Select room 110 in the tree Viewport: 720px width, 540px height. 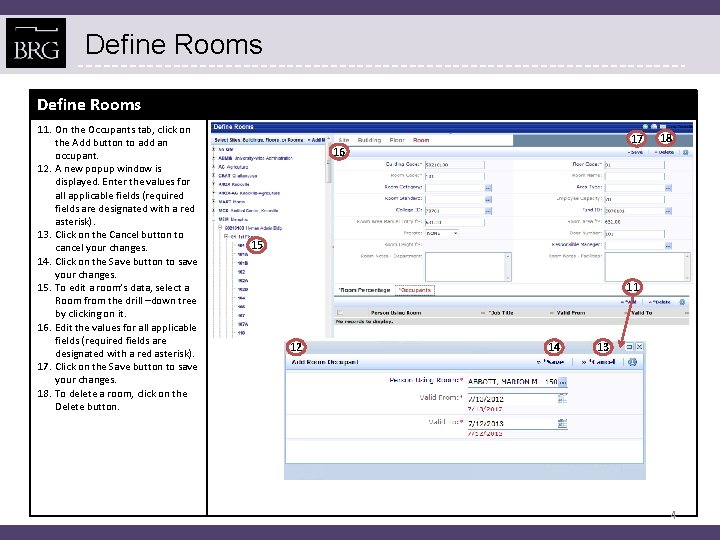point(242,333)
